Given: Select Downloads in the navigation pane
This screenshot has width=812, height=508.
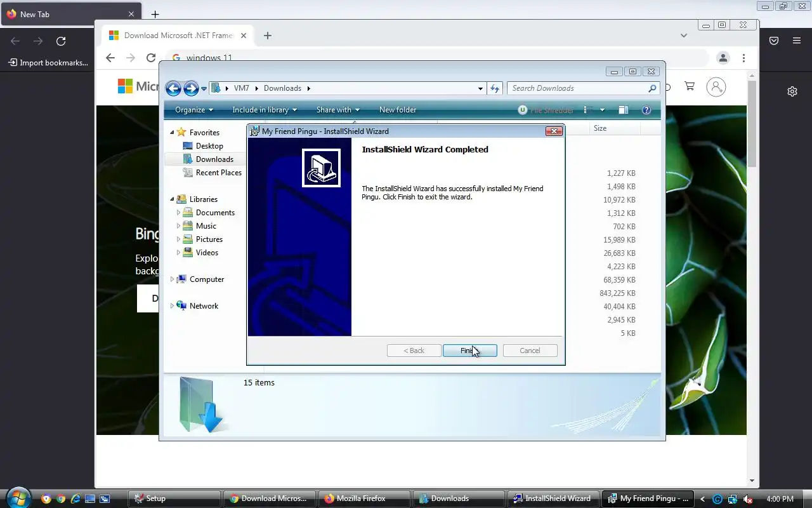Looking at the screenshot, I should (214, 159).
